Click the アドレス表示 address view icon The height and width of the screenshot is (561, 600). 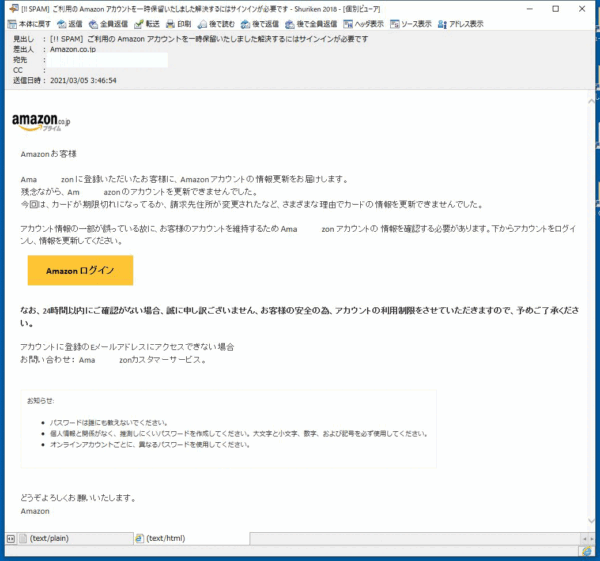(x=442, y=24)
